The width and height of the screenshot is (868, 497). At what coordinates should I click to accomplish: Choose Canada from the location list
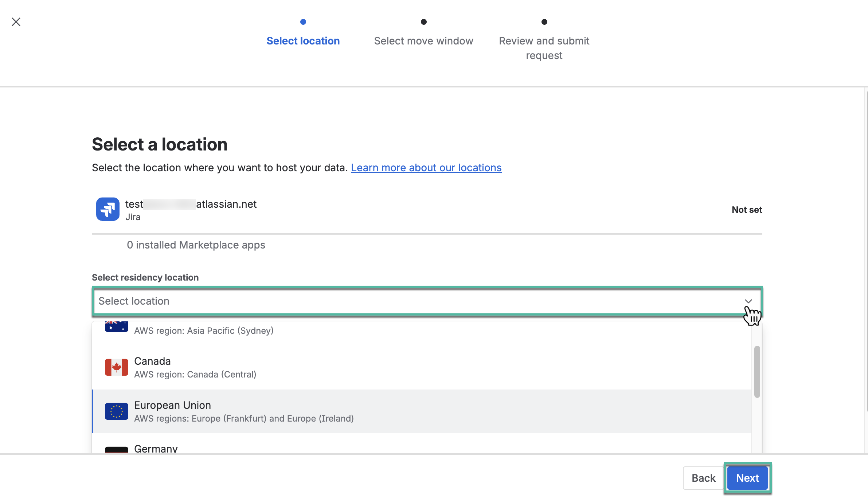point(422,367)
